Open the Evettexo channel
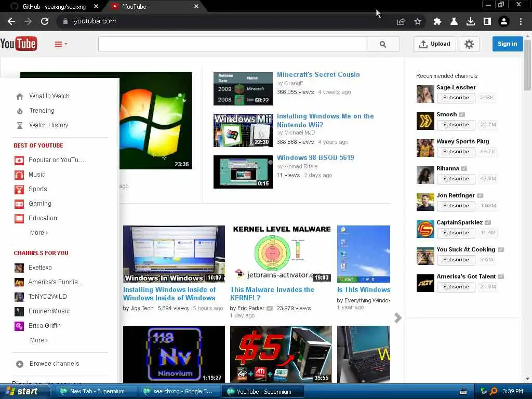532x399 pixels. (x=40, y=268)
